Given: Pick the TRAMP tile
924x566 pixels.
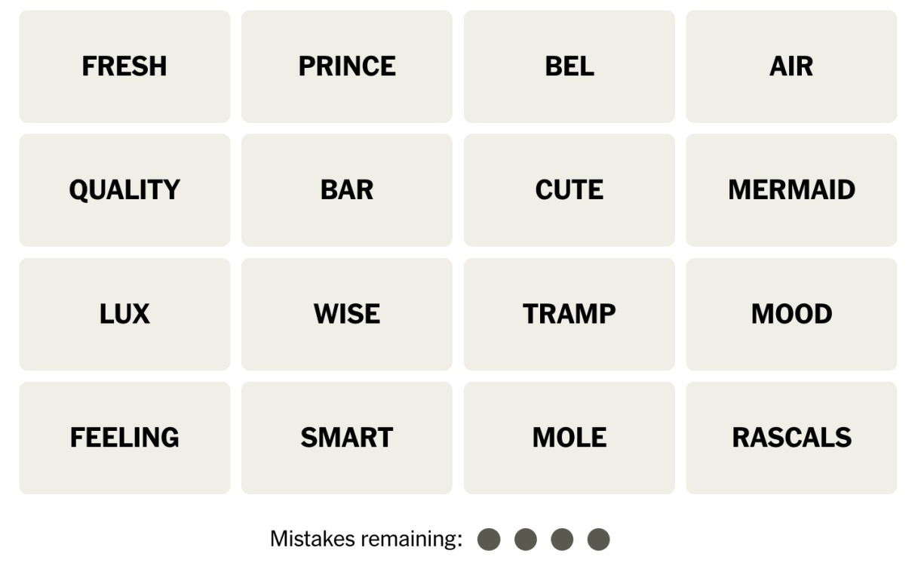Looking at the screenshot, I should coord(569,314).
